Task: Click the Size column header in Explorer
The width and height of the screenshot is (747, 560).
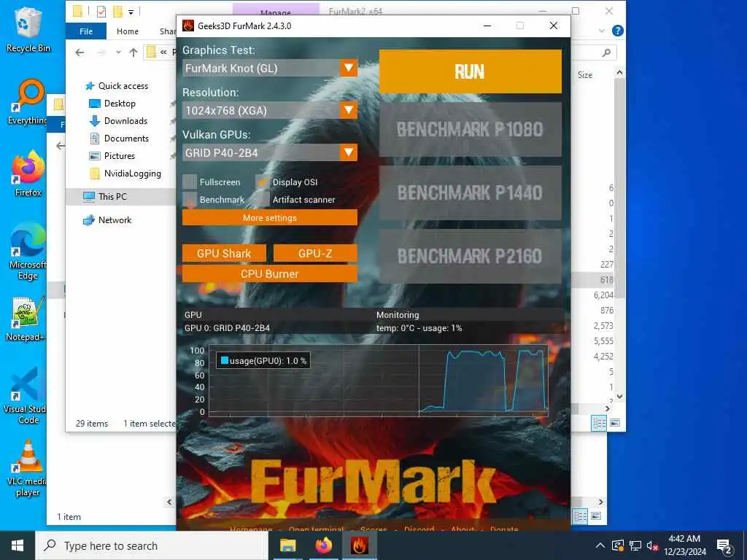Action: (x=585, y=75)
